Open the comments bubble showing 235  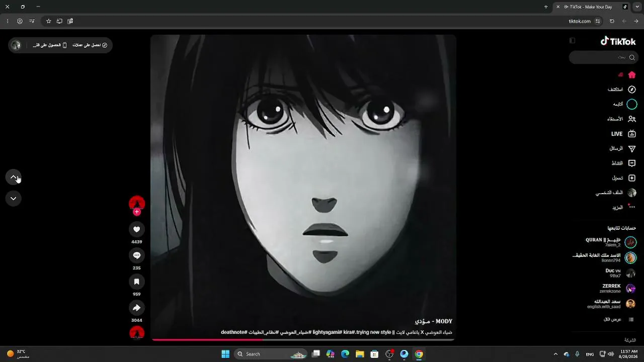click(x=136, y=255)
